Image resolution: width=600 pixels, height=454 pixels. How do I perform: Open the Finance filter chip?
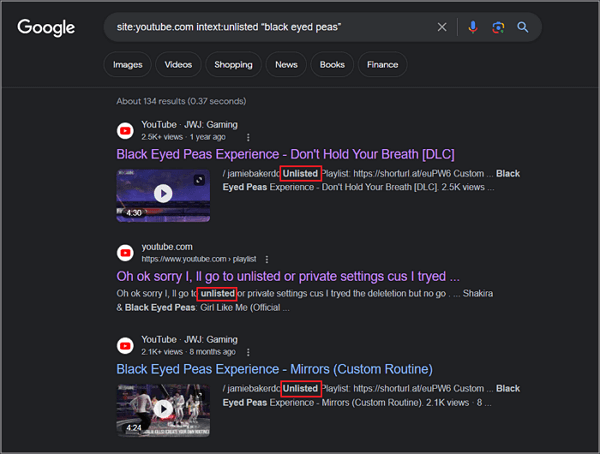[382, 65]
